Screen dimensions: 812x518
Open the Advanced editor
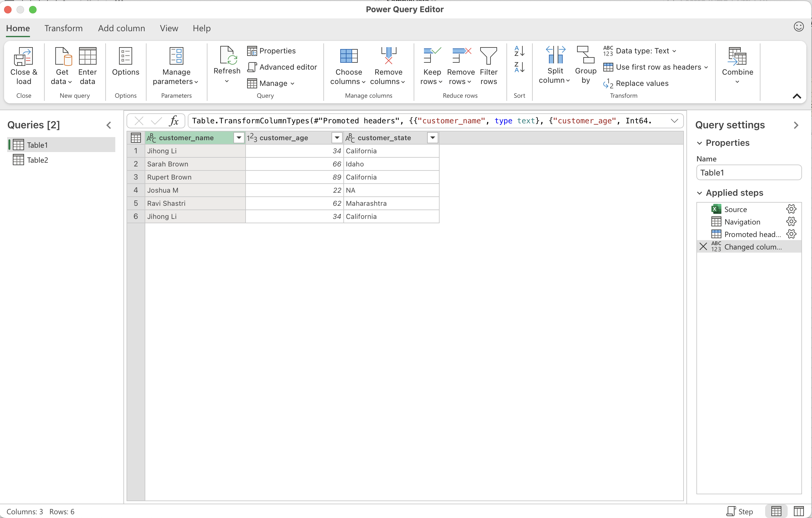[x=282, y=67]
